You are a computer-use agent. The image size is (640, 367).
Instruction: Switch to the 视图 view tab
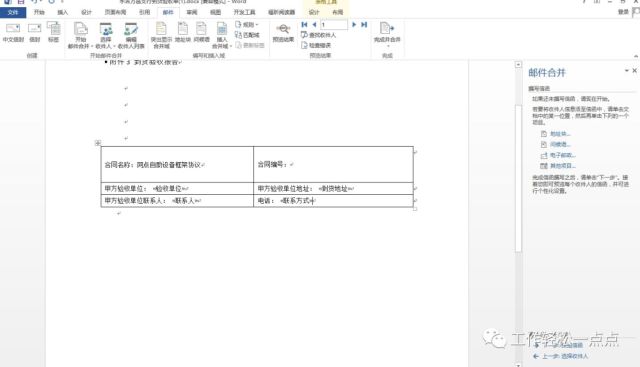click(215, 12)
